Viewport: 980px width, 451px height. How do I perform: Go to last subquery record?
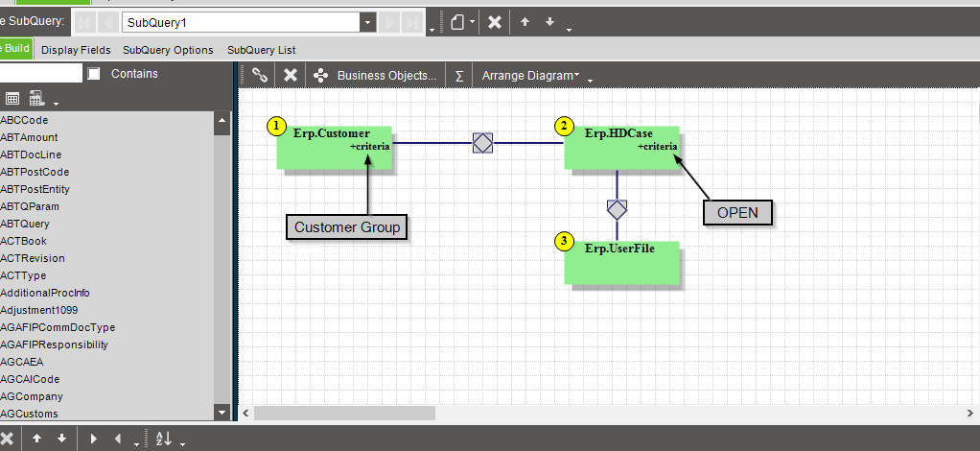[411, 23]
